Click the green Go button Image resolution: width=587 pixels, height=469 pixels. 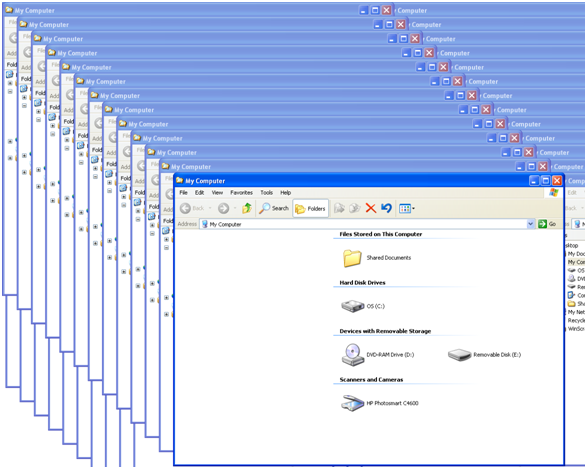pos(547,224)
